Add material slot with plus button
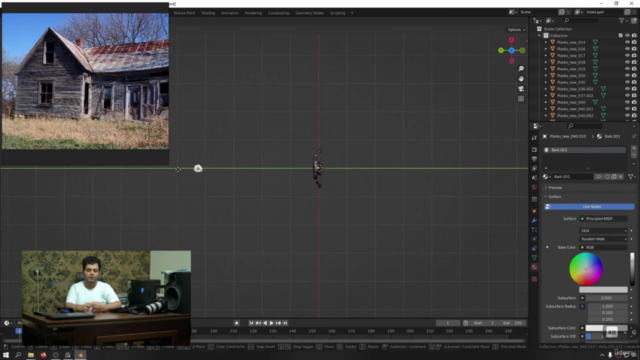640x360 pixels. click(x=634, y=148)
